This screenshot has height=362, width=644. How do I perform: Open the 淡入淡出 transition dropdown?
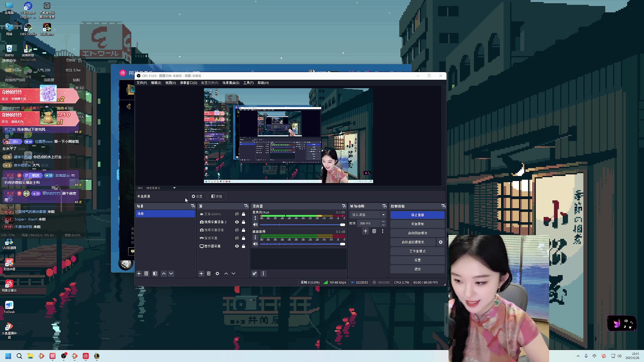point(368,215)
